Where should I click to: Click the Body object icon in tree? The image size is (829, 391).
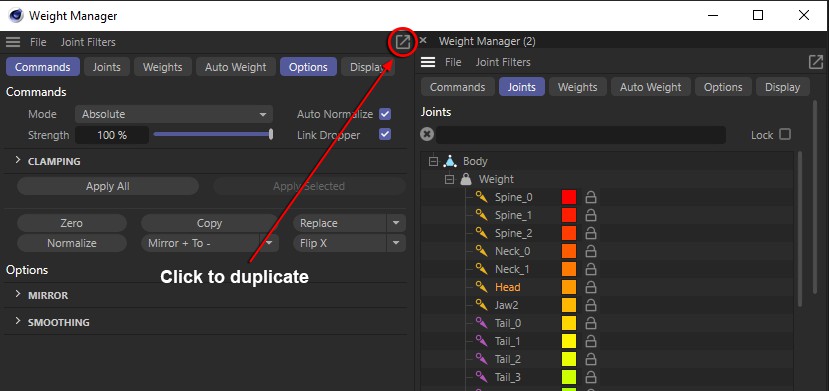pyautogui.click(x=450, y=161)
